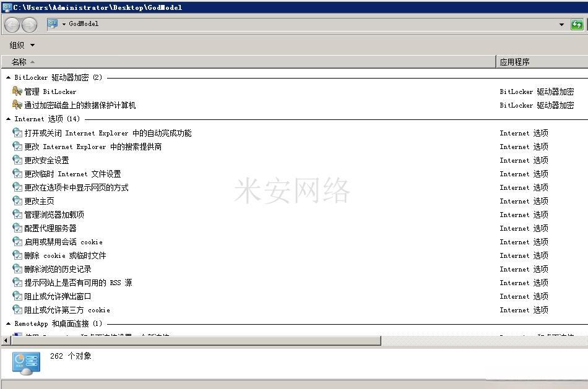Select 启用或禁用会话 cookie
588x389 pixels.
point(63,242)
